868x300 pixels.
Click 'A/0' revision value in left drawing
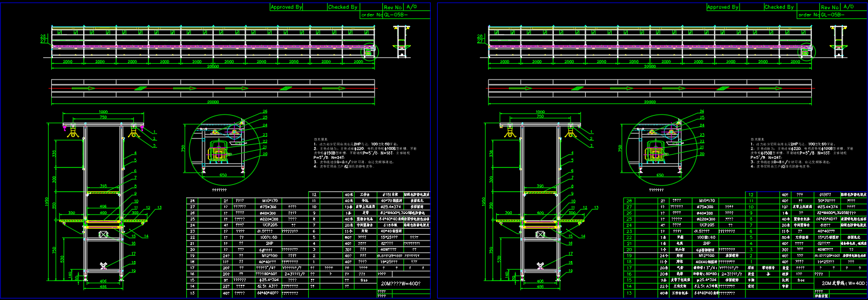coord(411,7)
